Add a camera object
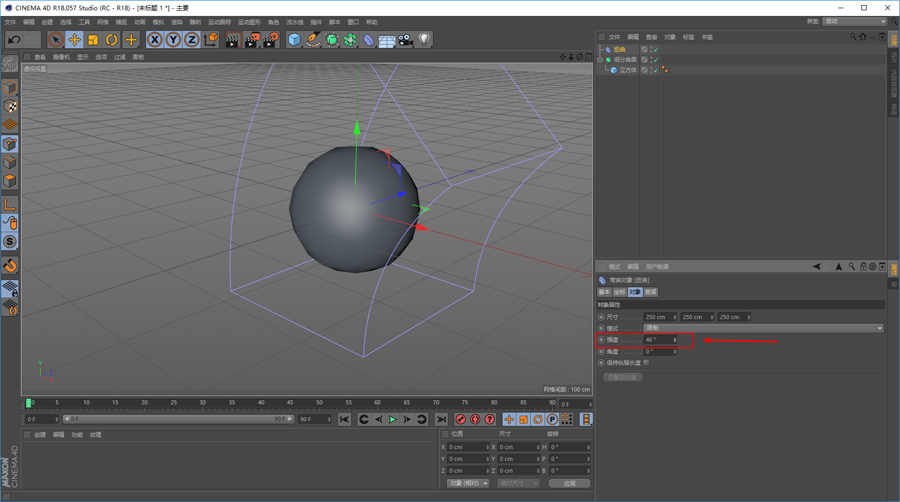 tap(405, 40)
